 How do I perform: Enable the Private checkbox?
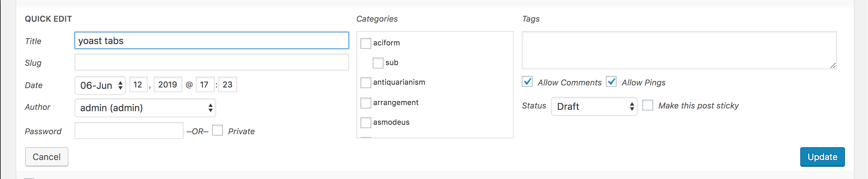click(218, 131)
